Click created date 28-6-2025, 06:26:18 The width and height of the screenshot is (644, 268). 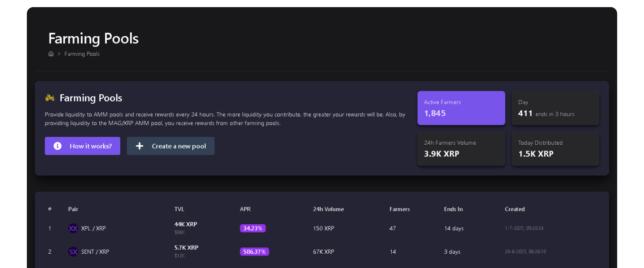[525, 251]
